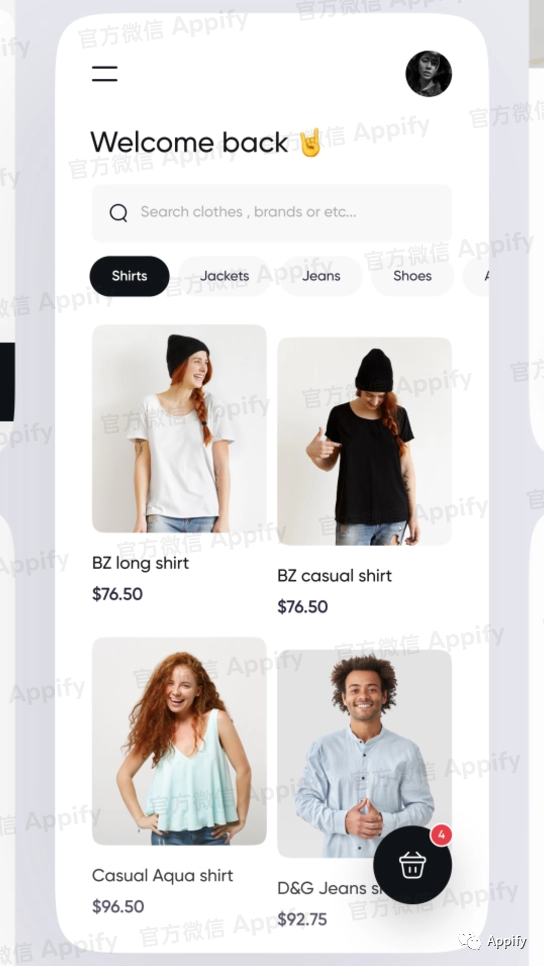The width and height of the screenshot is (544, 966).
Task: Open the shopping basket floating button
Action: 412,864
